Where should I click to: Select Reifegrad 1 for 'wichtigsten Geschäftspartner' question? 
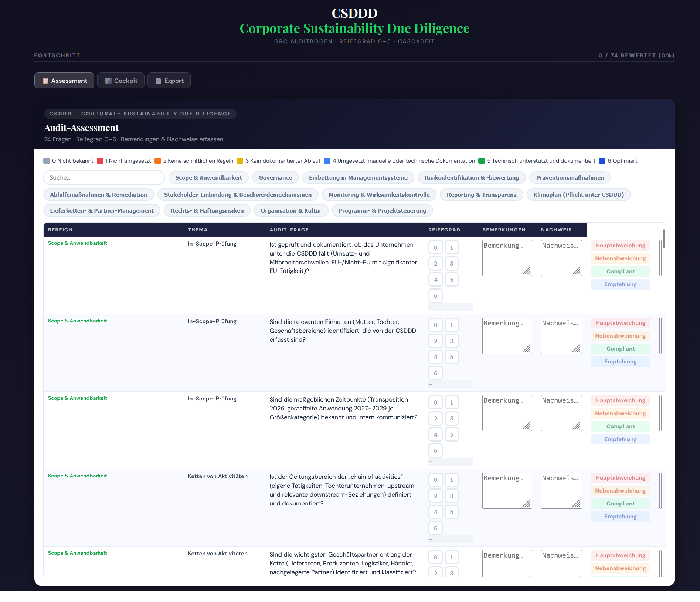452,557
